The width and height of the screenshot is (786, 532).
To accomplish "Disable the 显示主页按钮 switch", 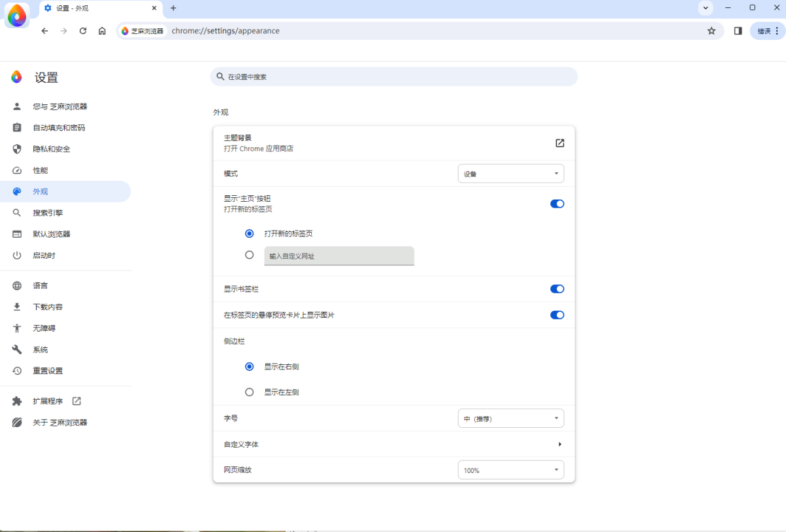I will pyautogui.click(x=557, y=203).
